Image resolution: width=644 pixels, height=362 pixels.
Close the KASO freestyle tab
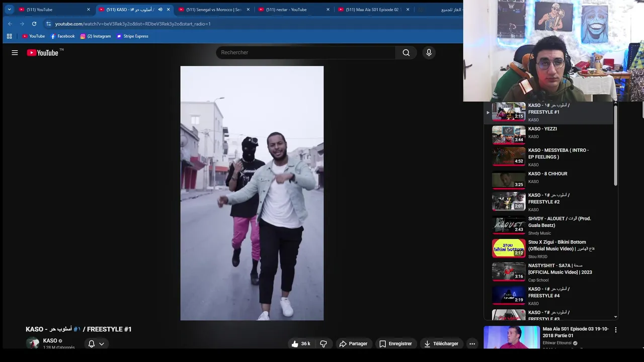click(x=168, y=10)
